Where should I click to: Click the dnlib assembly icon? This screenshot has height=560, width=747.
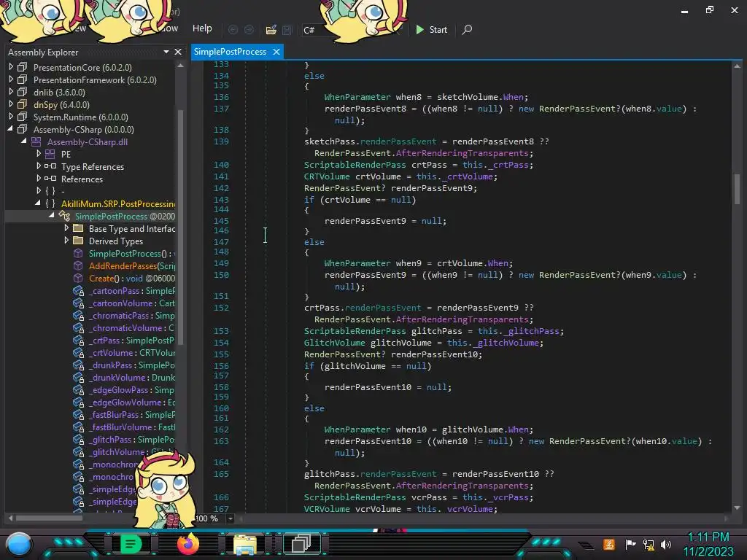[23, 92]
